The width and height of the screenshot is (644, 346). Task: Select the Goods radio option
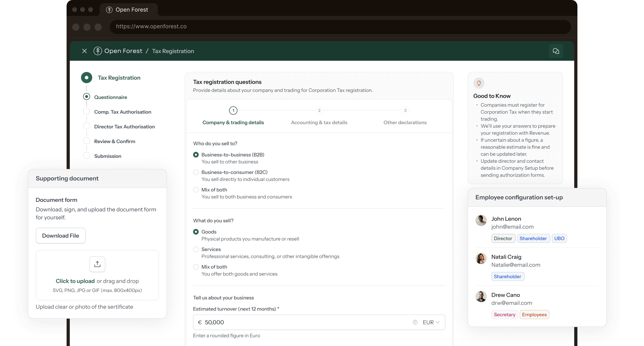196,232
